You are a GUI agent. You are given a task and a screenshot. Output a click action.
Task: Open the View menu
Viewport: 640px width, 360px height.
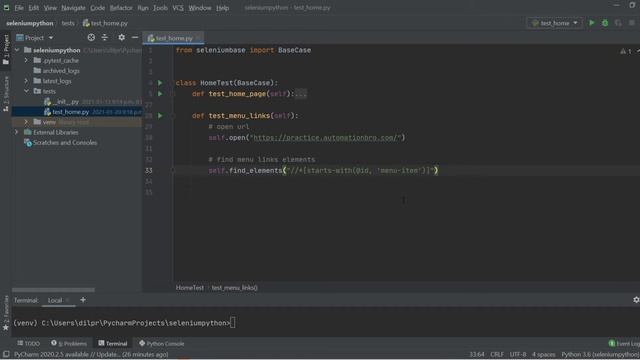(50, 8)
